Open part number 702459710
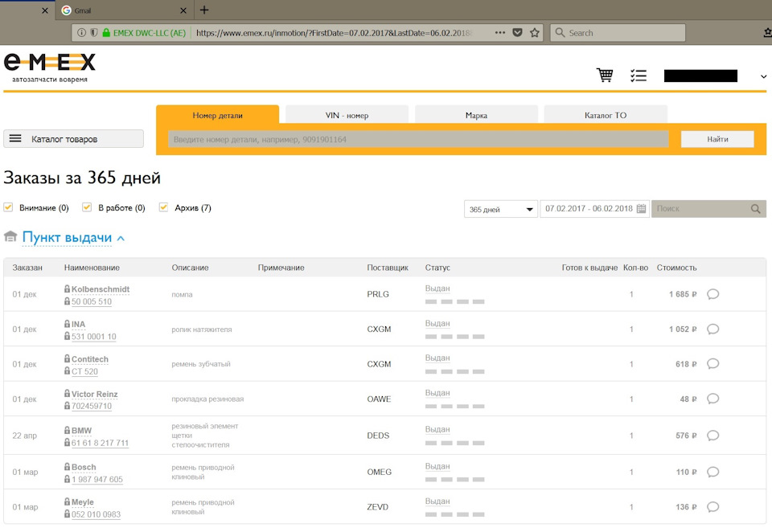 tap(92, 406)
